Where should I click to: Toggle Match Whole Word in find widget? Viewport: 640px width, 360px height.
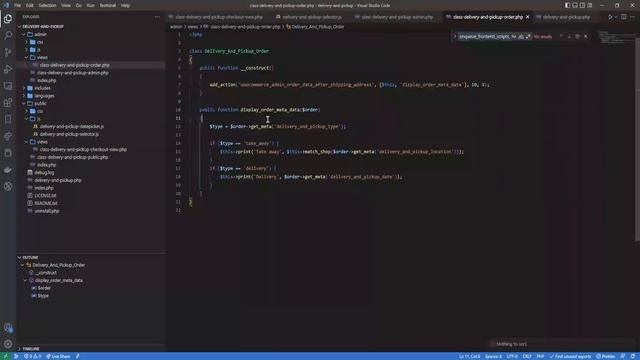coord(521,36)
